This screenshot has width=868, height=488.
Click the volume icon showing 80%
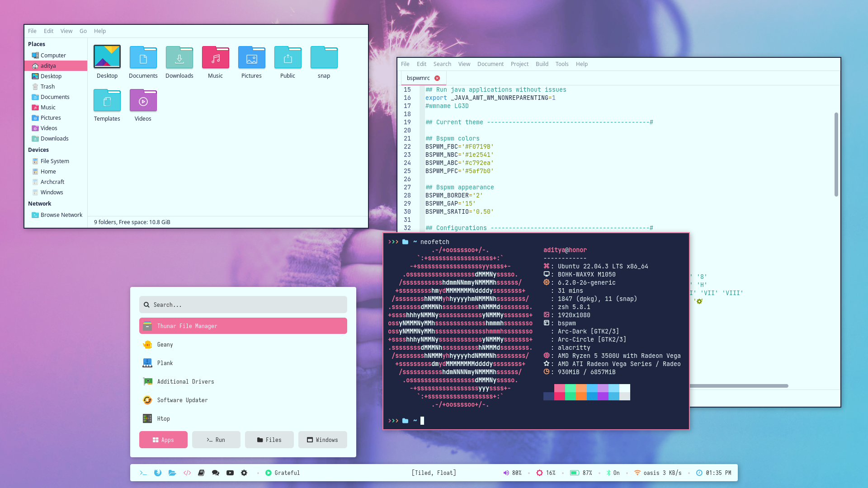tap(506, 473)
